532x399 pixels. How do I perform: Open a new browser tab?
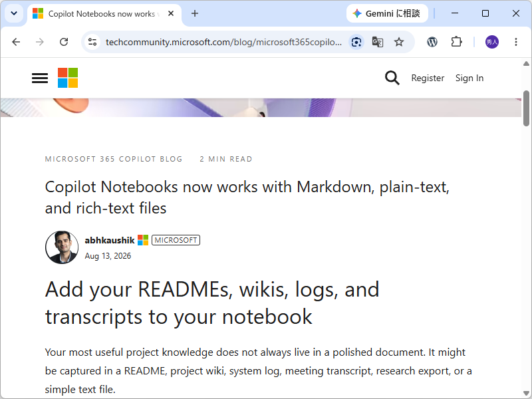pyautogui.click(x=195, y=13)
